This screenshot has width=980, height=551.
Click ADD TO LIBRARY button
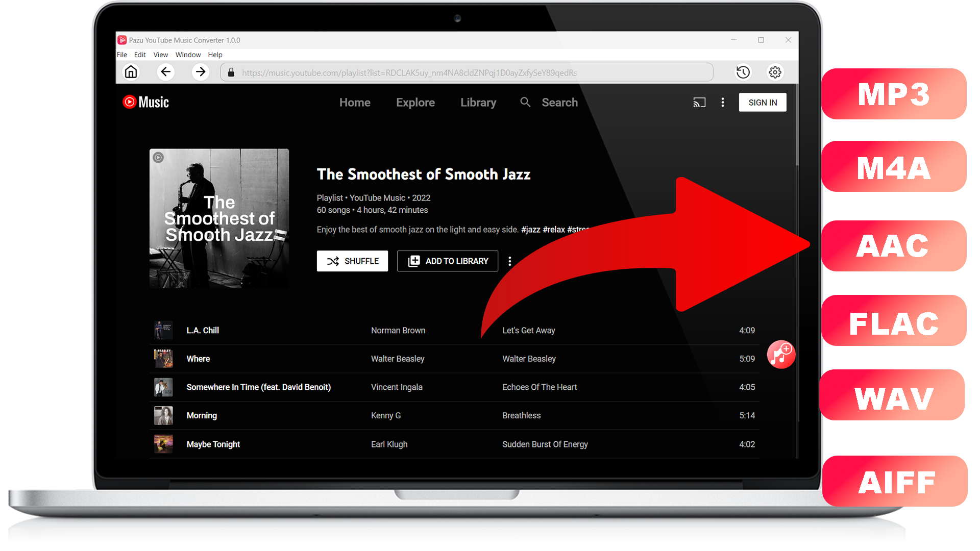point(448,261)
